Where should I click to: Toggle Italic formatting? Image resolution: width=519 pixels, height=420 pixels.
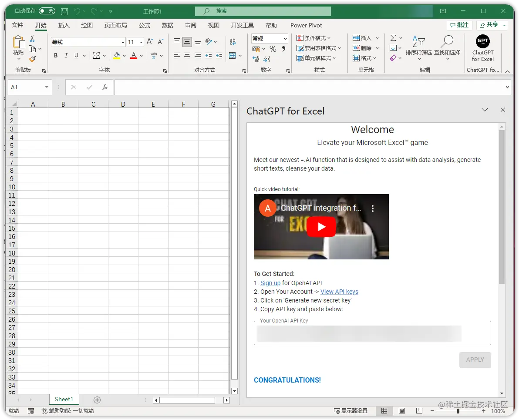point(66,55)
